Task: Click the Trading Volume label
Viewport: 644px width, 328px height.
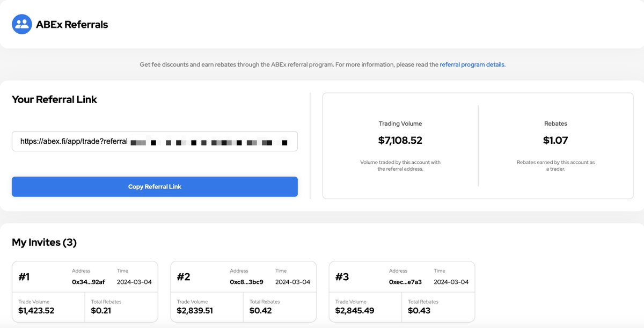Action: pos(400,123)
